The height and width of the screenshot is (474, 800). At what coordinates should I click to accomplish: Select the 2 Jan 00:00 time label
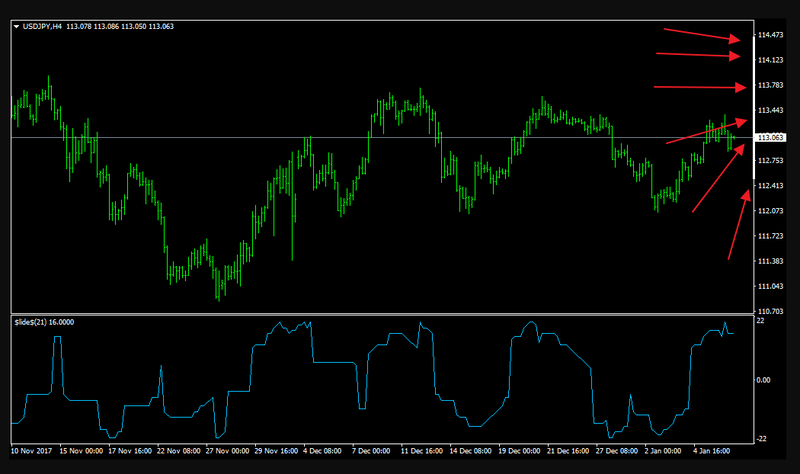(x=663, y=451)
